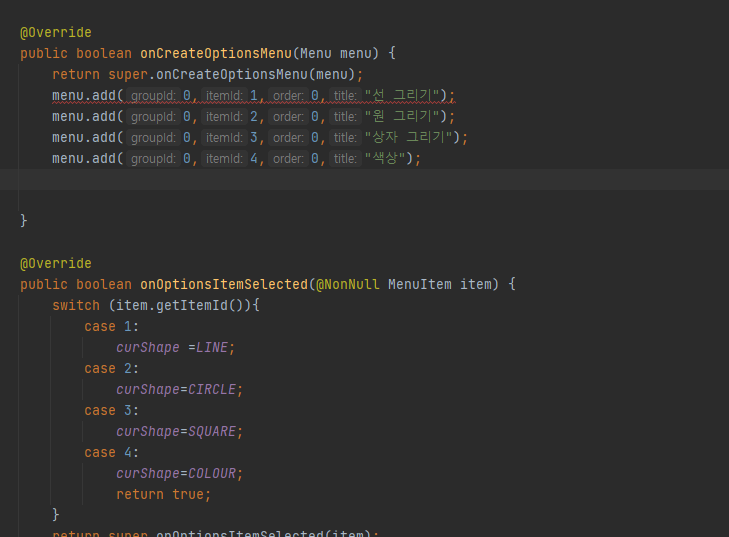Click the SQUARE constant
Image resolution: width=729 pixels, height=537 pixels.
click(x=212, y=431)
